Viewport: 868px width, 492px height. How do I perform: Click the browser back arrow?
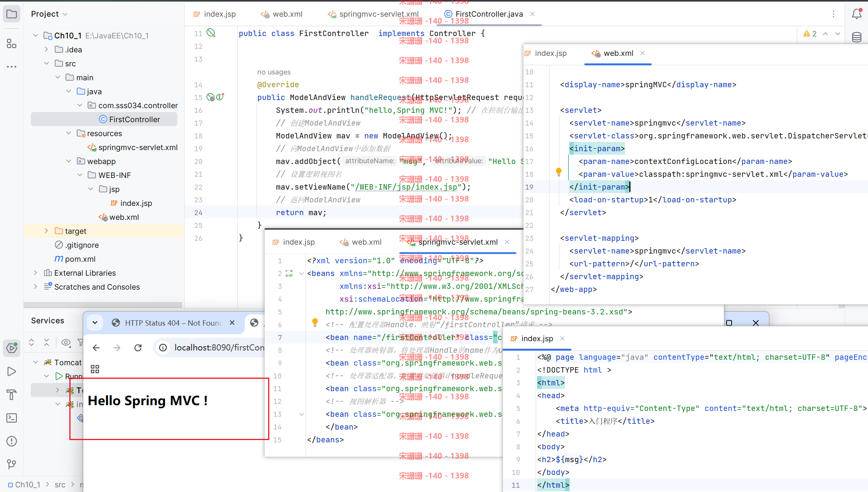click(96, 348)
